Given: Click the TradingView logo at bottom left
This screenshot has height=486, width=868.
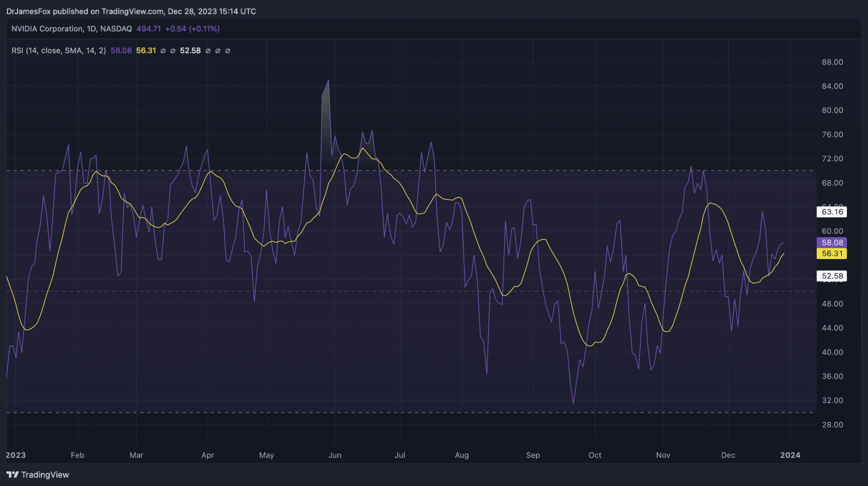Looking at the screenshot, I should (x=37, y=475).
